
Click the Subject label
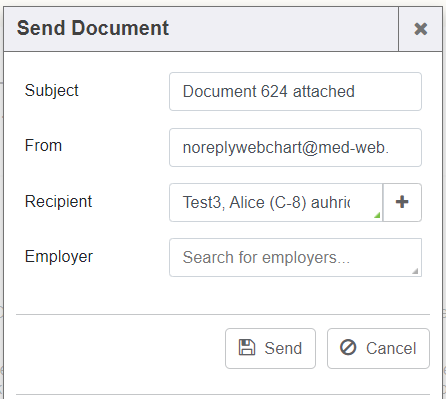52,91
